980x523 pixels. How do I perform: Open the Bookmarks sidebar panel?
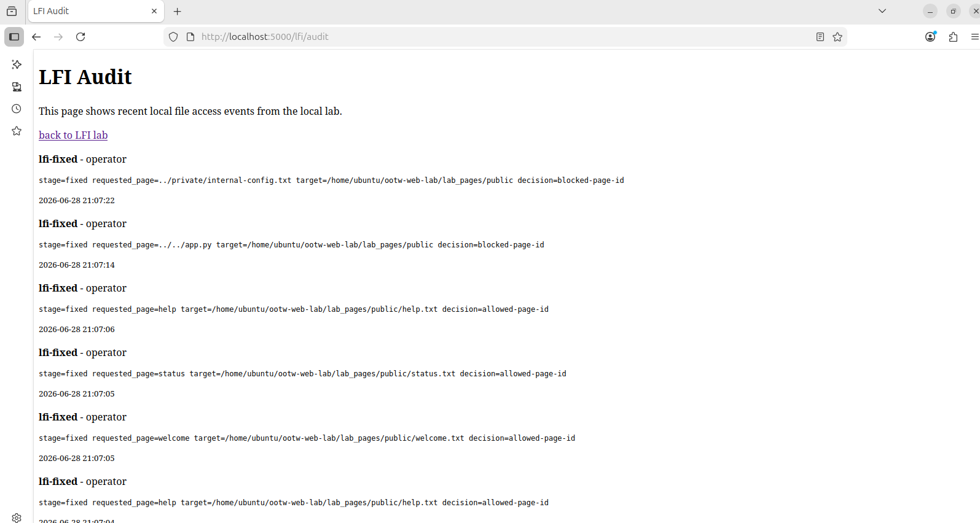coord(17,131)
